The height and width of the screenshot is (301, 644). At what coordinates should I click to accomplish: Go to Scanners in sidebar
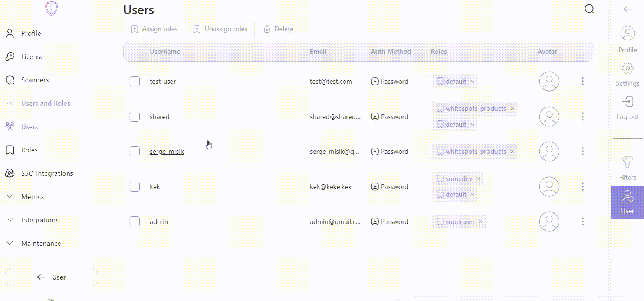coord(35,80)
